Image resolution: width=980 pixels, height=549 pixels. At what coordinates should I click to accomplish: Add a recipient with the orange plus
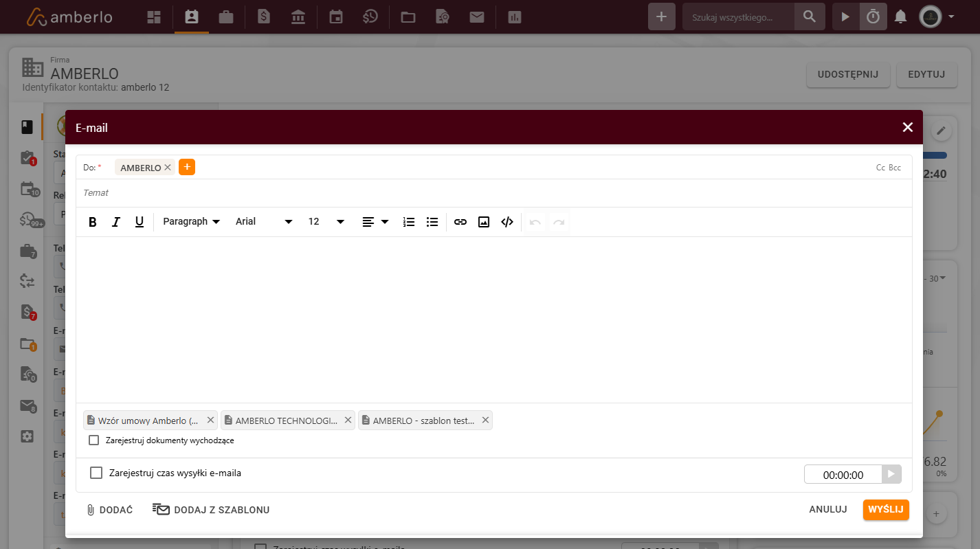187,167
